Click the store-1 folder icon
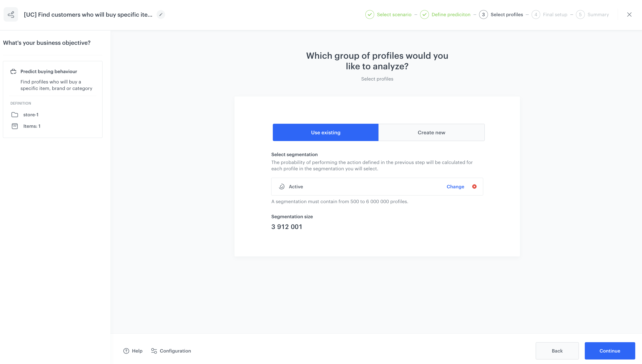This screenshot has height=364, width=642. click(15, 115)
